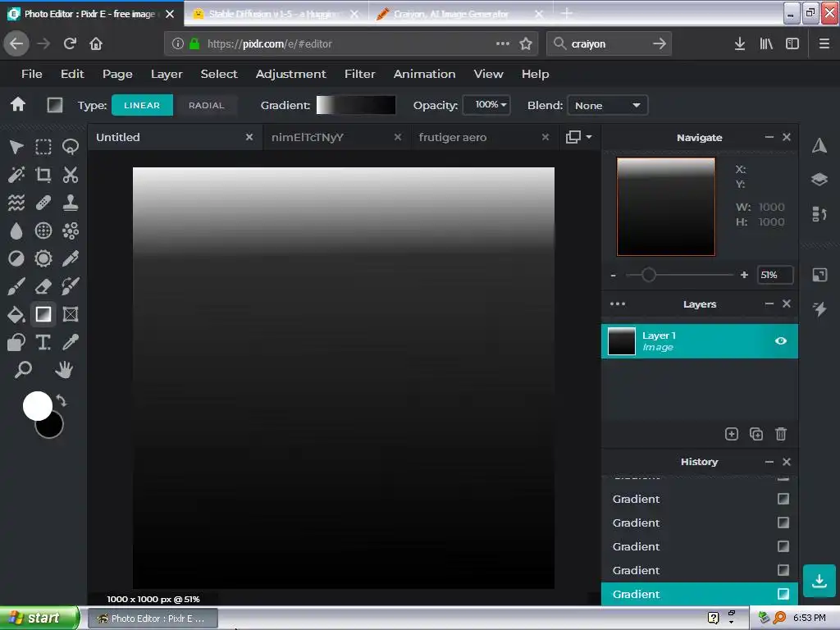Click the white foreground color swatch
Viewport: 840px width, 630px height.
click(38, 405)
